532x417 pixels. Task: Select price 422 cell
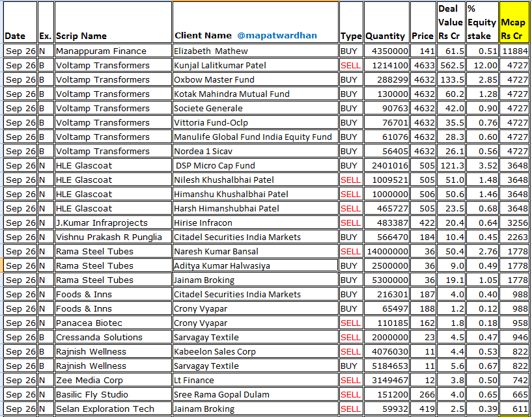tap(423, 222)
